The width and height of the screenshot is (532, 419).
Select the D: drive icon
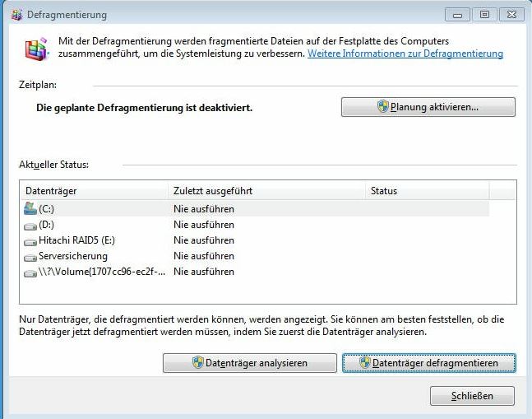point(30,226)
